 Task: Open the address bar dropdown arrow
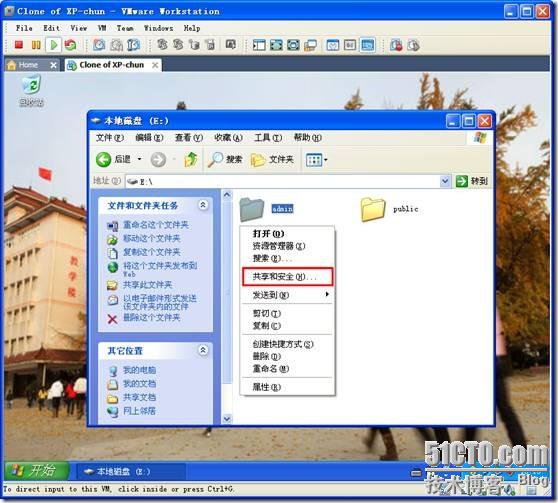(x=444, y=182)
